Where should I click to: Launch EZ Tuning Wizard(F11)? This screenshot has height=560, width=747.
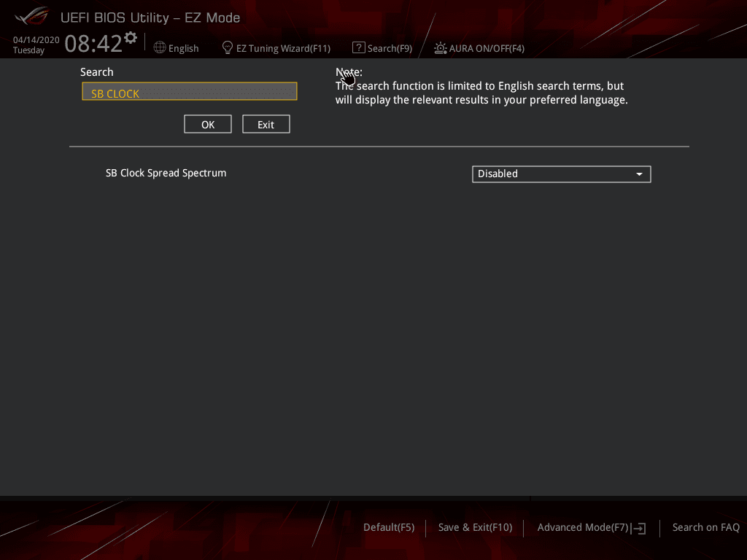tap(283, 48)
